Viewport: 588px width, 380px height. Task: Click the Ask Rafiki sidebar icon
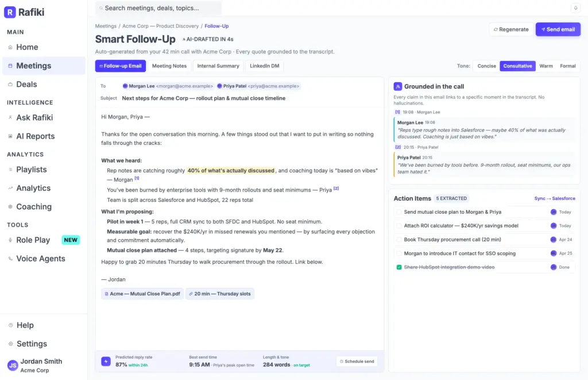pos(10,117)
